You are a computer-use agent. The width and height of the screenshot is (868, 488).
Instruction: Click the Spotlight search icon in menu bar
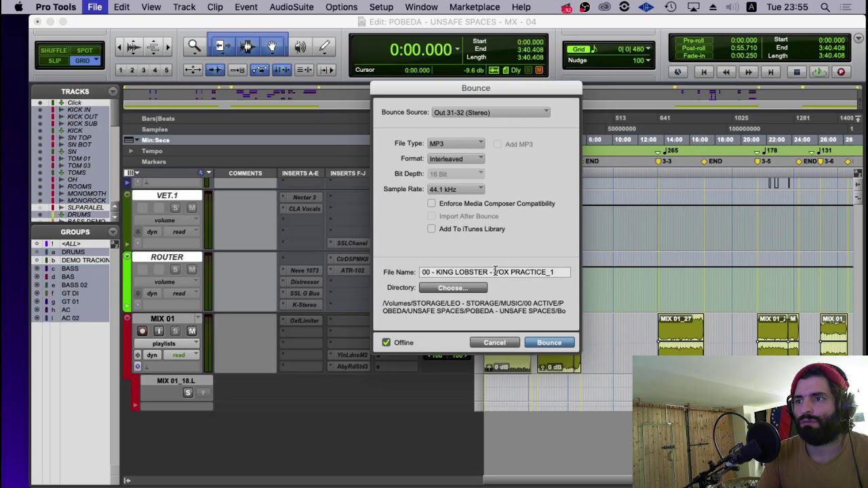(825, 7)
